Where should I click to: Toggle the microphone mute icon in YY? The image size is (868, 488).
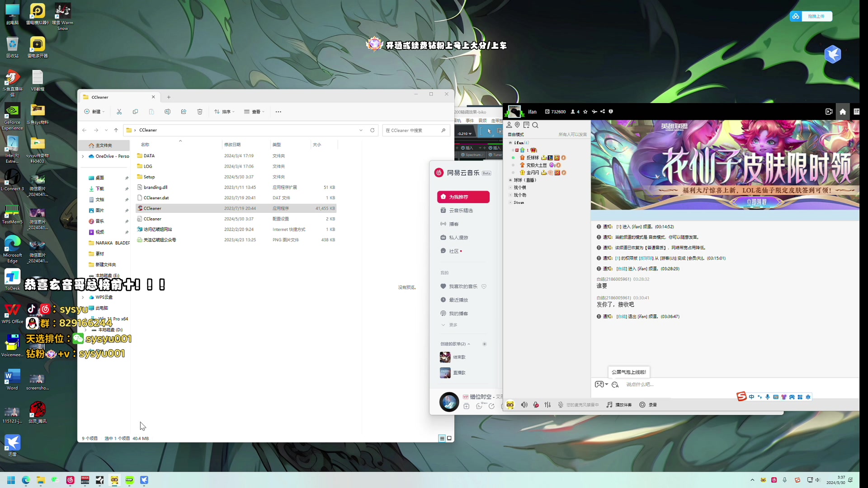tap(536, 405)
